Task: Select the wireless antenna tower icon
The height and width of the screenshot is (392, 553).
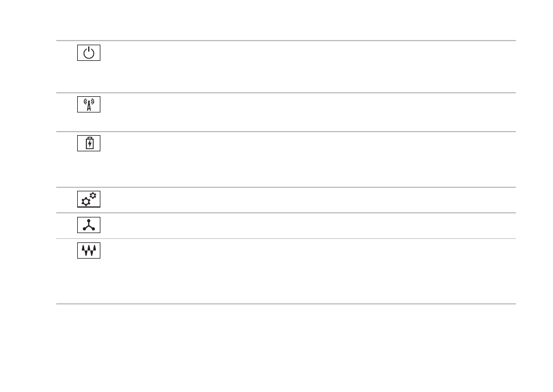Action: click(89, 104)
